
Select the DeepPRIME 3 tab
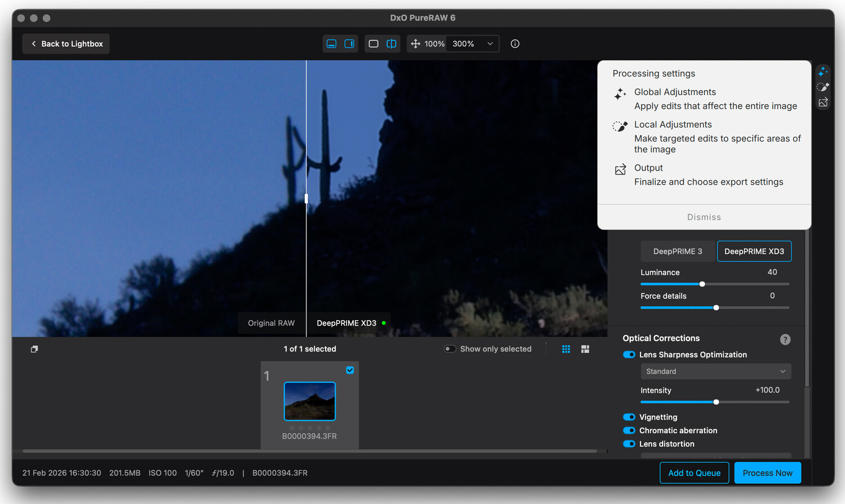(x=678, y=251)
